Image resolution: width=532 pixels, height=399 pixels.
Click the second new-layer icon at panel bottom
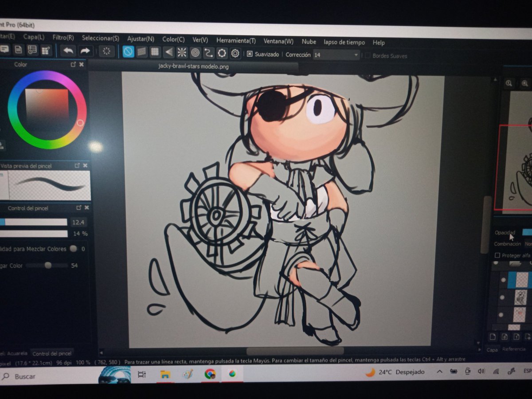pos(505,337)
